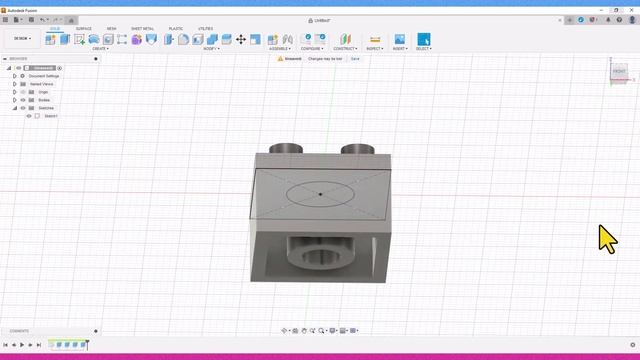Switch to the UTILITIES tab
This screenshot has height=360, width=640.
205,29
